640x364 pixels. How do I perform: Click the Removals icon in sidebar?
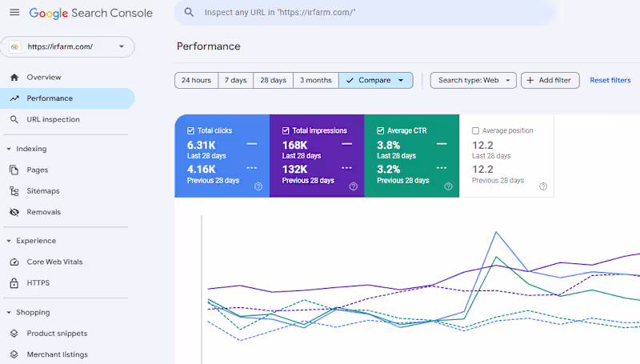14,212
